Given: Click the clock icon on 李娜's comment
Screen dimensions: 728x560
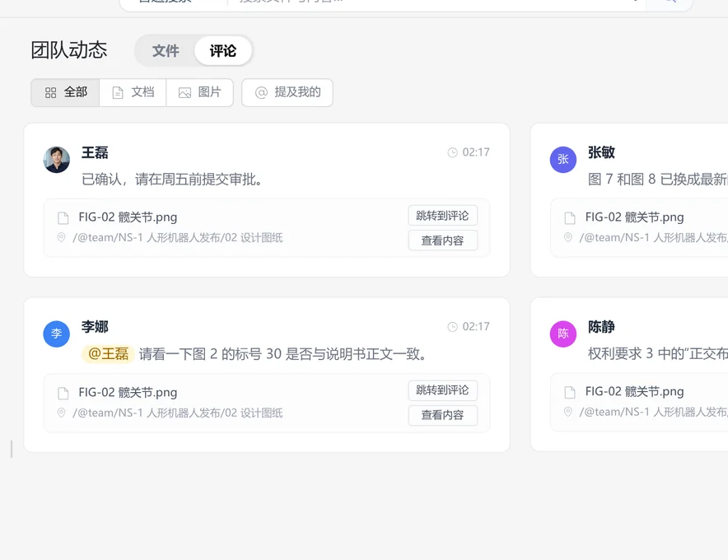Looking at the screenshot, I should point(452,327).
